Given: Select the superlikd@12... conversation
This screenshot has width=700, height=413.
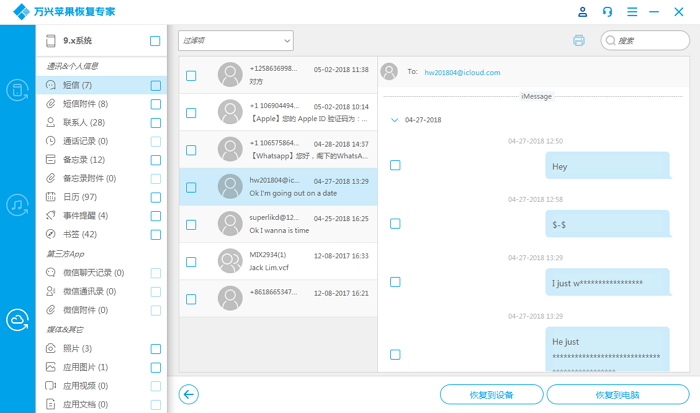Looking at the screenshot, I should tap(278, 224).
